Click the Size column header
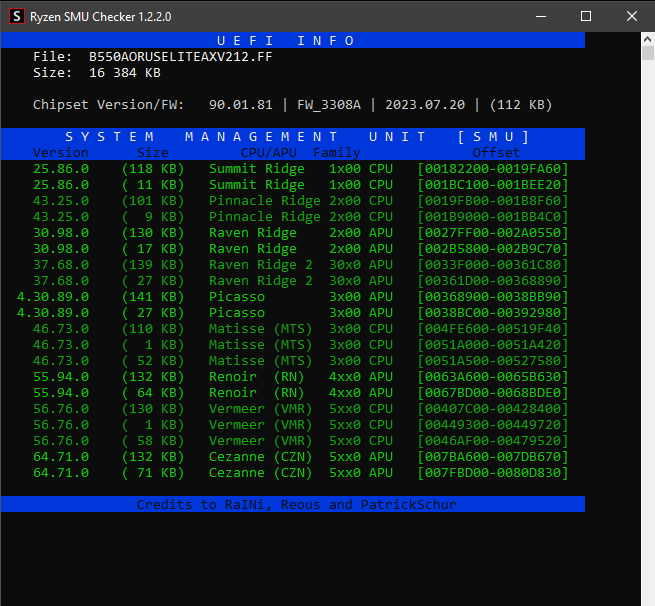The height and width of the screenshot is (606, 655). pyautogui.click(x=152, y=152)
